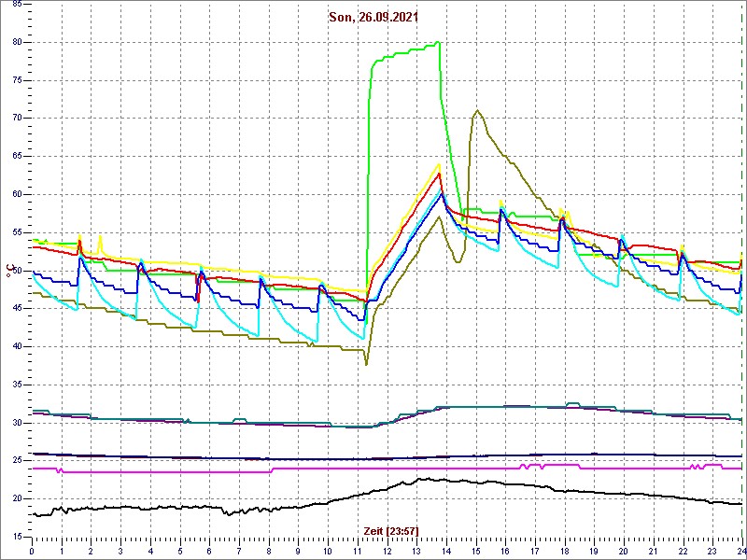Image resolution: width=747 pixels, height=560 pixels.
Task: Click hour "6" on the time axis
Action: (x=209, y=552)
